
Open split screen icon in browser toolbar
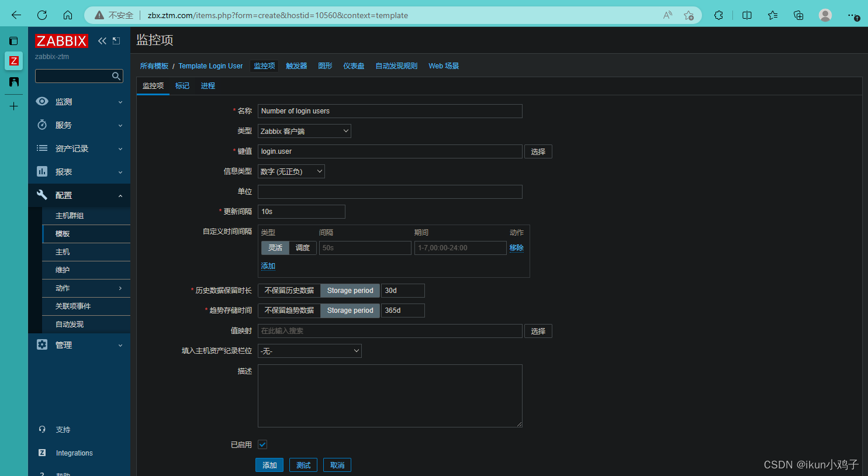point(747,15)
